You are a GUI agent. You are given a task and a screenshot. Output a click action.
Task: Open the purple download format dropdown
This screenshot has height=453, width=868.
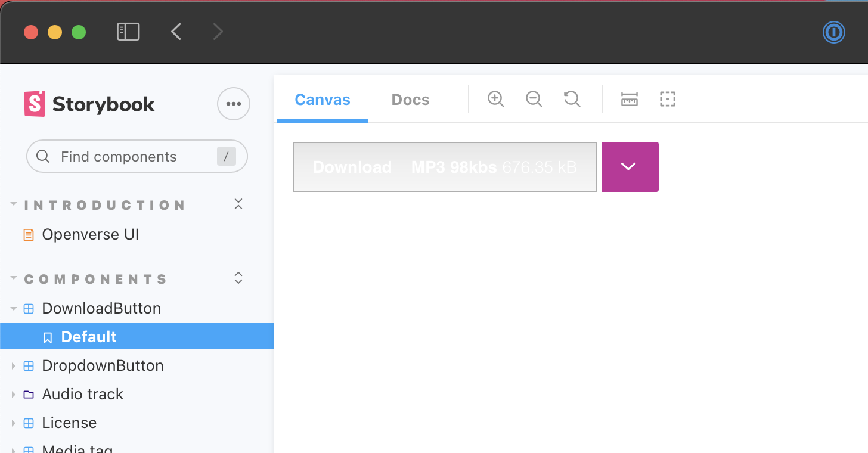630,167
